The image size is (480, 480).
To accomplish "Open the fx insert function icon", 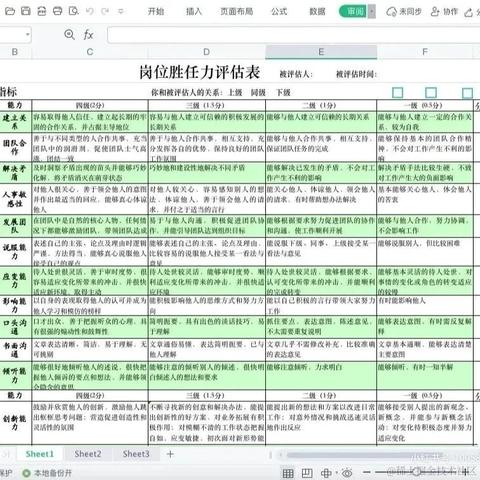I will [88, 34].
